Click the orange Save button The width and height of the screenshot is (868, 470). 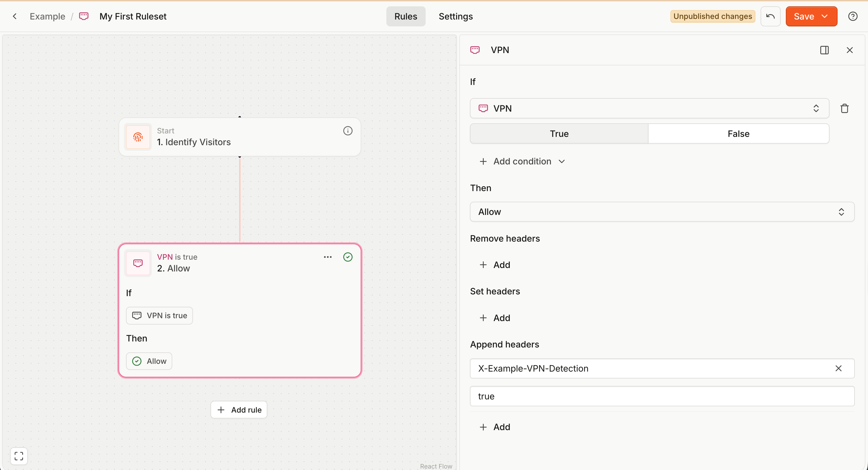click(x=804, y=16)
